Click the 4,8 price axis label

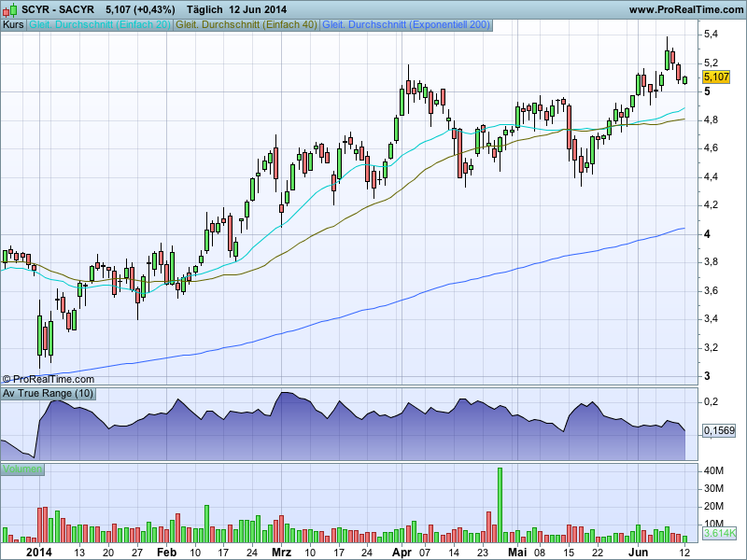tap(711, 120)
